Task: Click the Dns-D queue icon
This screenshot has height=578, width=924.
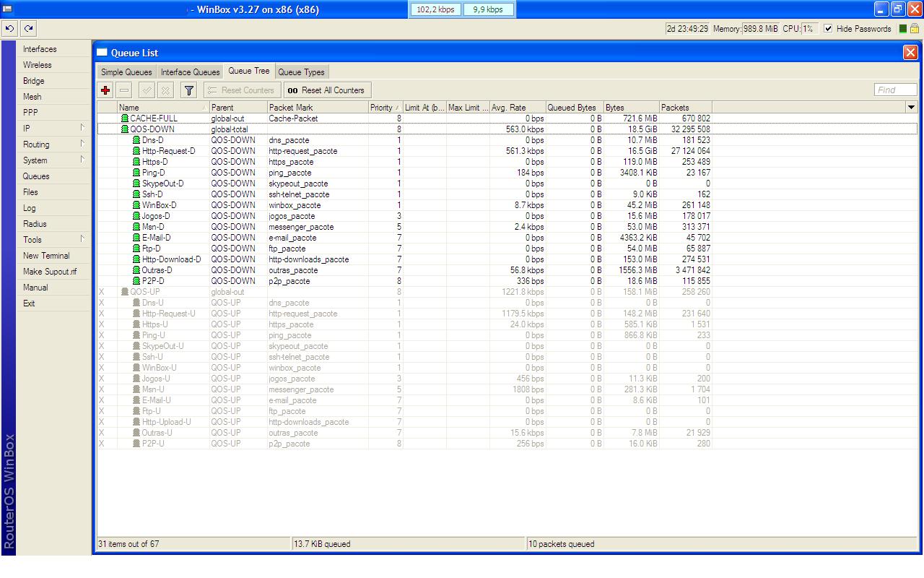Action: 136,140
